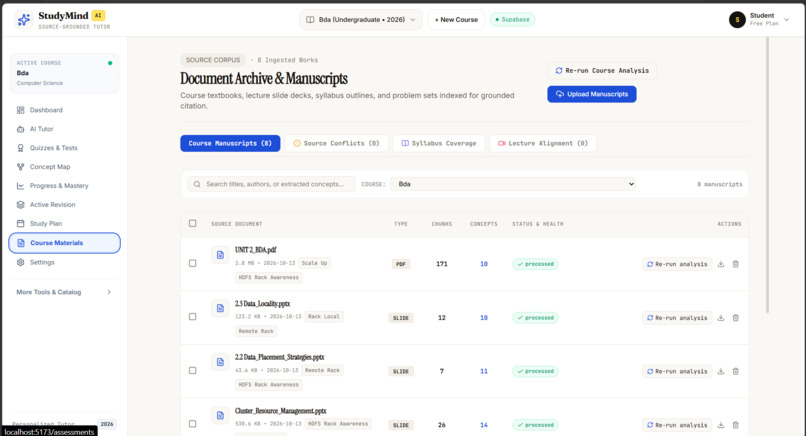The height and width of the screenshot is (436, 806).
Task: Re-run analysis for 2.3 Data_Locality.pptx
Action: pyautogui.click(x=677, y=318)
